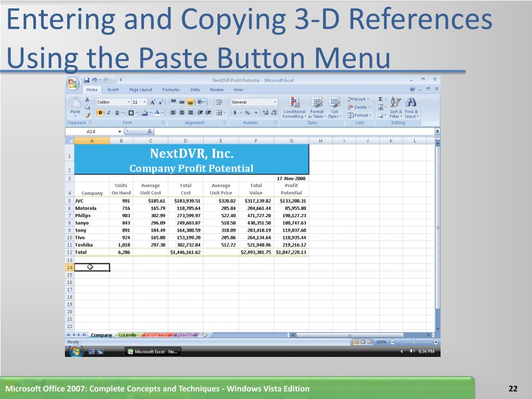The image size is (532, 399).
Task: Click the Copy icon
Action: click(x=87, y=107)
